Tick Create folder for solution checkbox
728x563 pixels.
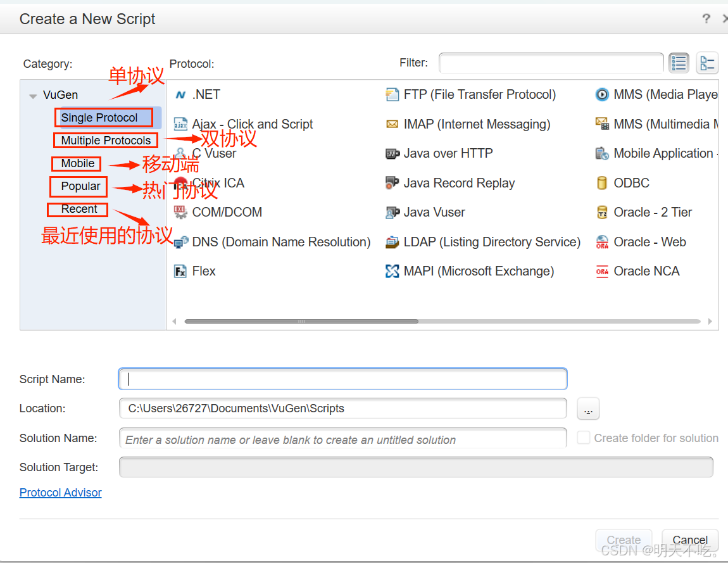(583, 438)
